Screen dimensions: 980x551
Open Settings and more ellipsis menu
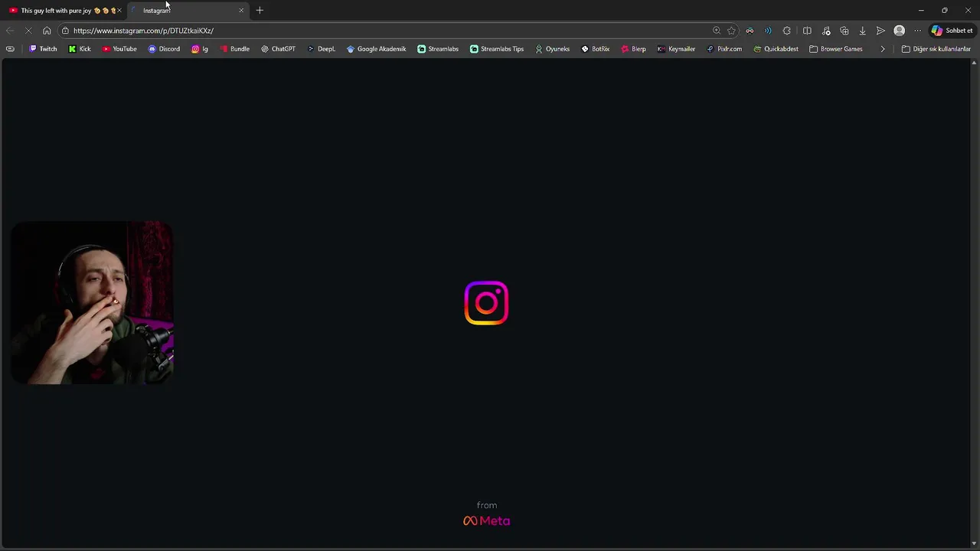click(917, 31)
